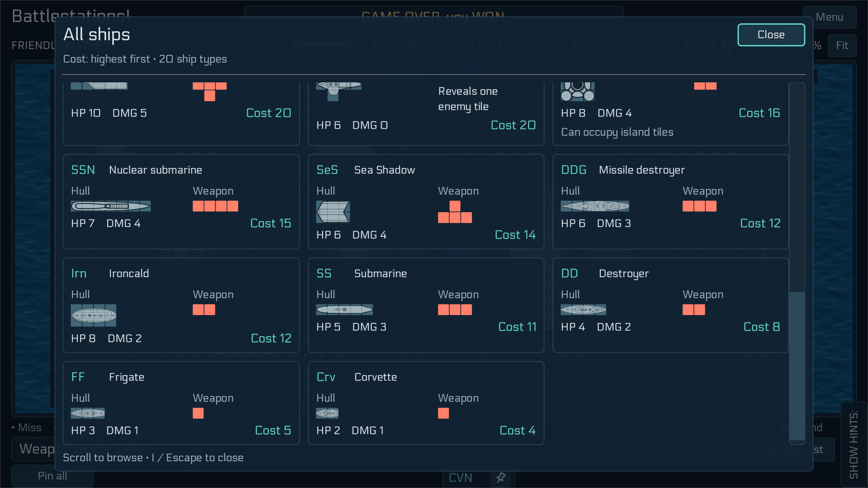Screen dimensions: 868x488
Task: Open the SHOW HINTS side tab
Action: coord(853,445)
